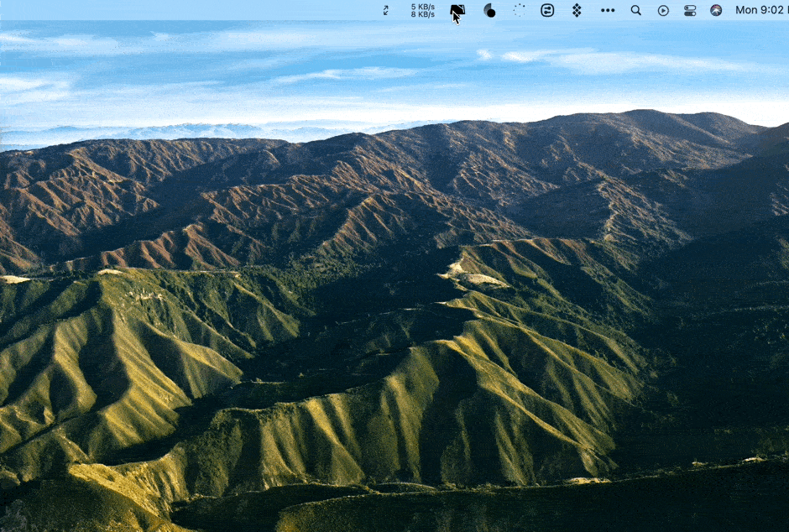Viewport: 789px width, 532px height.
Task: Open the dark pie-circle menu bar icon
Action: pyautogui.click(x=489, y=10)
